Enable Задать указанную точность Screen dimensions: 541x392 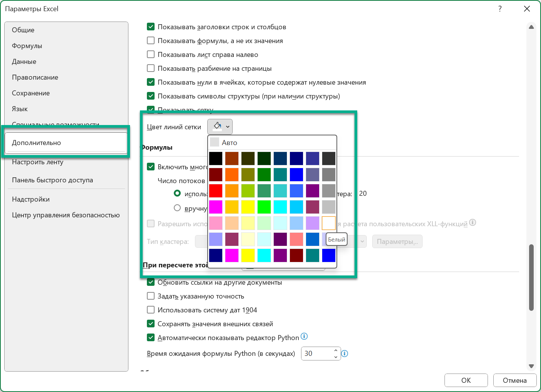pyautogui.click(x=151, y=296)
